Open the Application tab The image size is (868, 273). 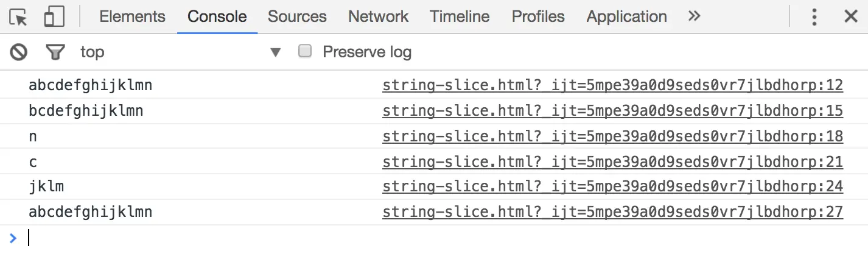coord(626,17)
